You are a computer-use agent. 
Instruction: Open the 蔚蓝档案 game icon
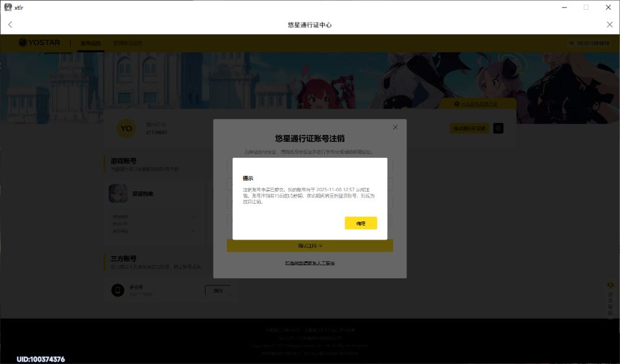118,193
